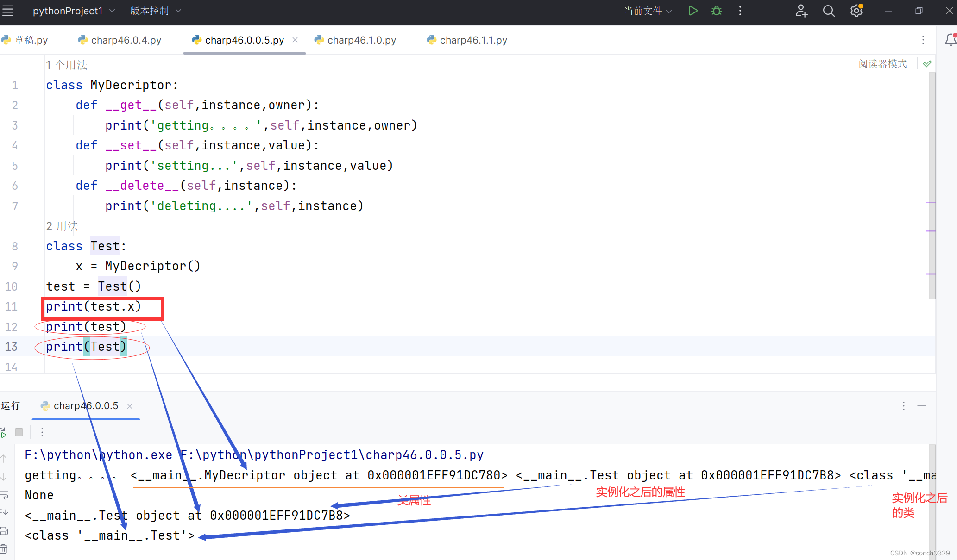Viewport: 957px width, 560px height.
Task: Close the charp46.0.0.5.py editor tab
Action: coord(295,40)
